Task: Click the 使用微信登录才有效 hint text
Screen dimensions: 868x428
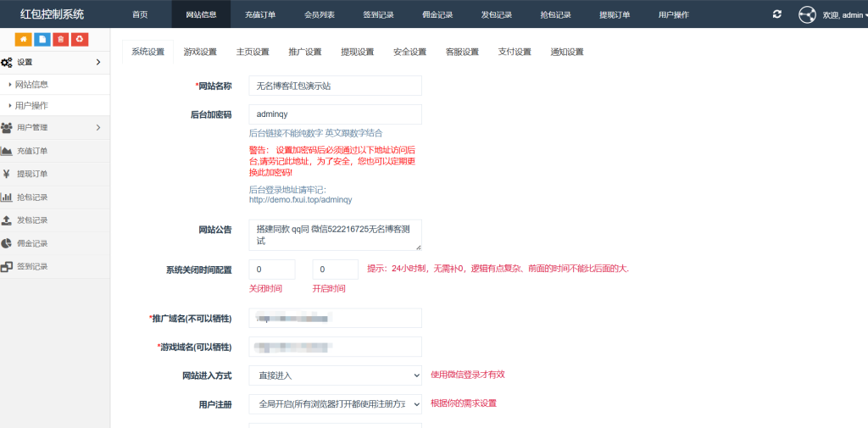Action: point(468,375)
